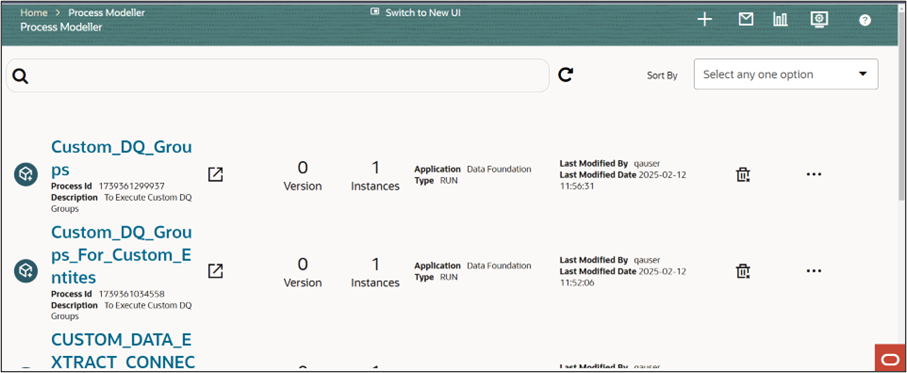
Task: Go to Home breadcrumb
Action: point(34,12)
